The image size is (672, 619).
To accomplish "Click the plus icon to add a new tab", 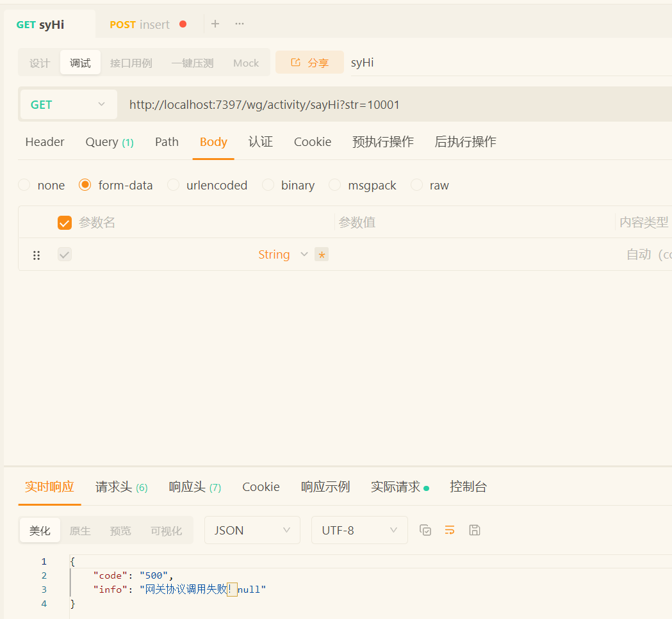I will tap(215, 24).
